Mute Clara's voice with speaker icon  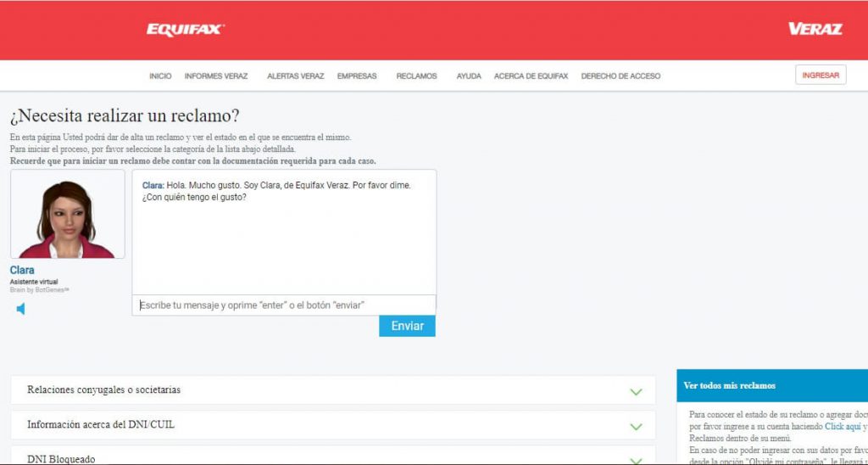point(20,309)
